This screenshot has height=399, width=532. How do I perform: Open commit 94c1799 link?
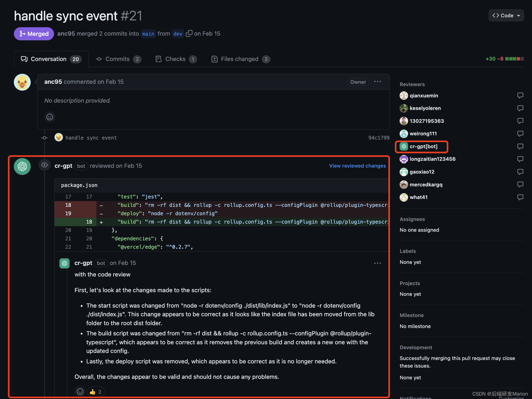[379, 138]
